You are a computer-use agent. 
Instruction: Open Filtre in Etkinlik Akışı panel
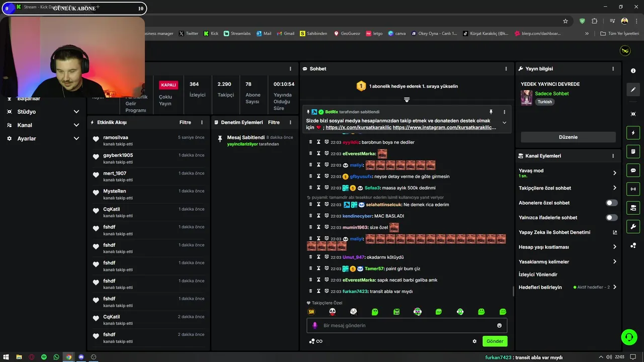click(185, 122)
